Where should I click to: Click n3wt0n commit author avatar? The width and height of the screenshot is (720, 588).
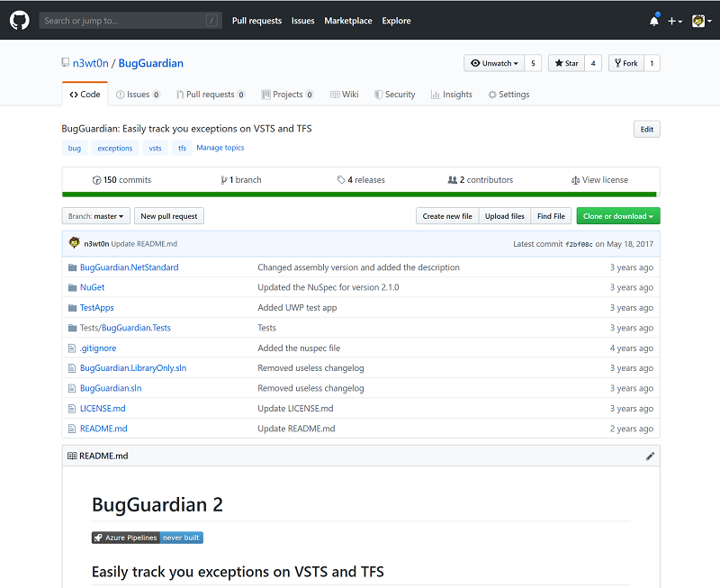coord(74,242)
